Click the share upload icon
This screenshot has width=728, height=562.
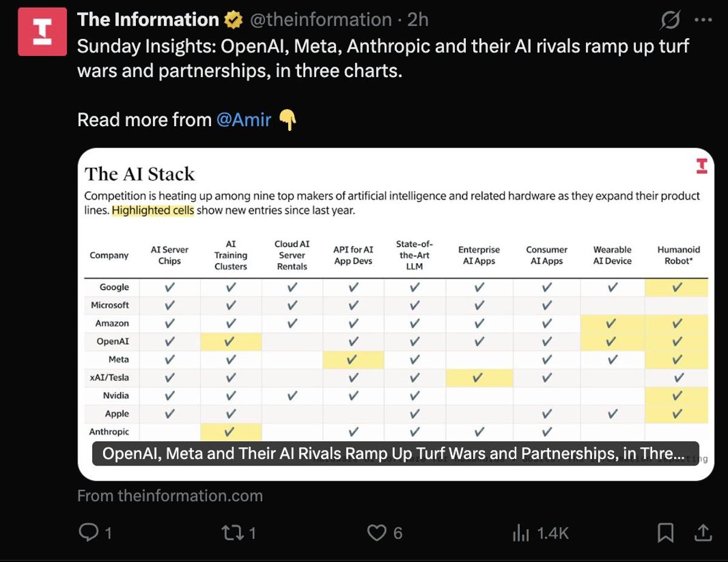[703, 532]
